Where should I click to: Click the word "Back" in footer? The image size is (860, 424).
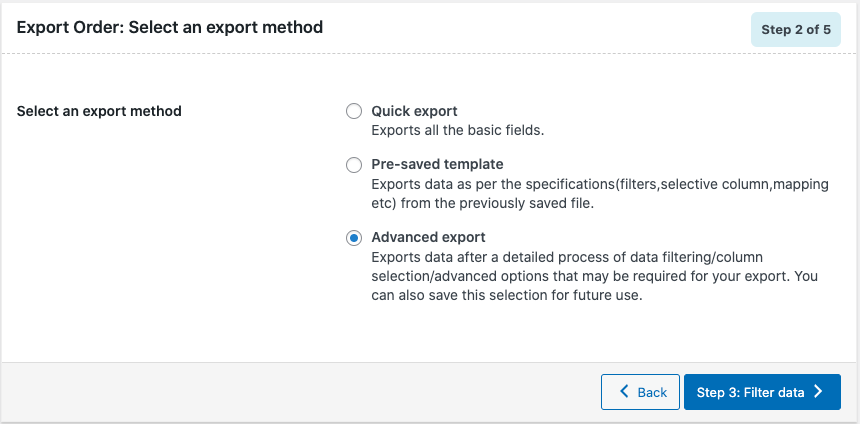652,392
